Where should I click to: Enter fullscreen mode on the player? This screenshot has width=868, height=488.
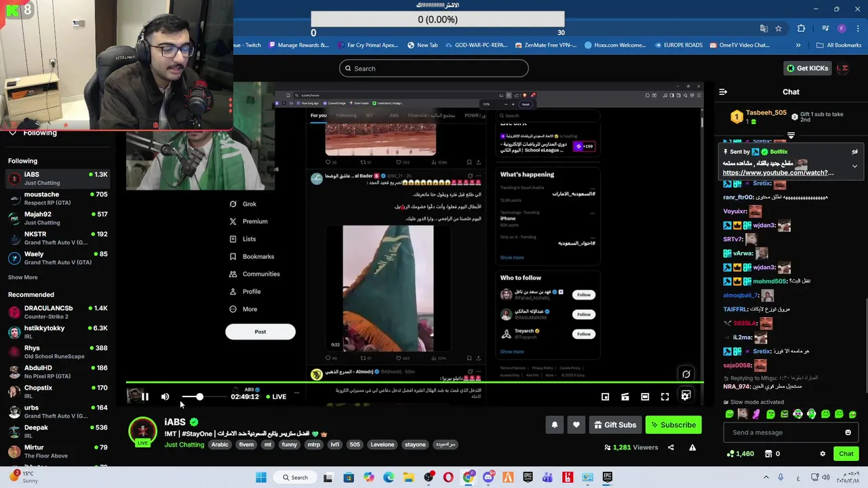(x=665, y=397)
